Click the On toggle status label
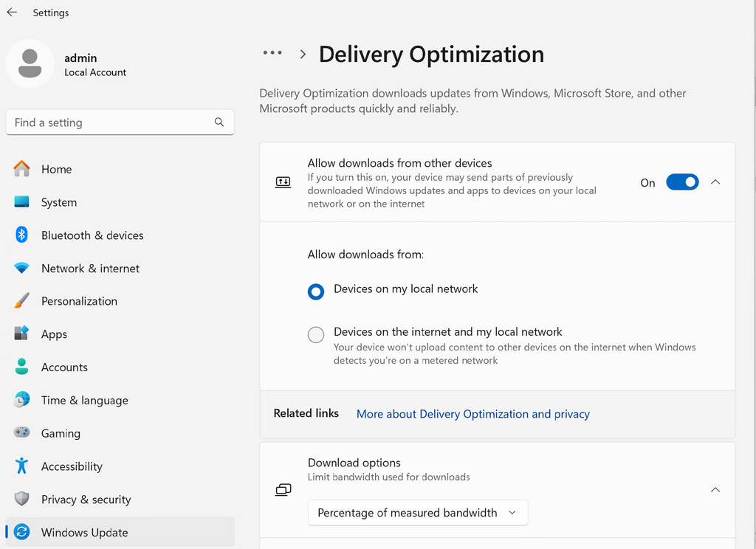756x549 pixels. point(647,183)
